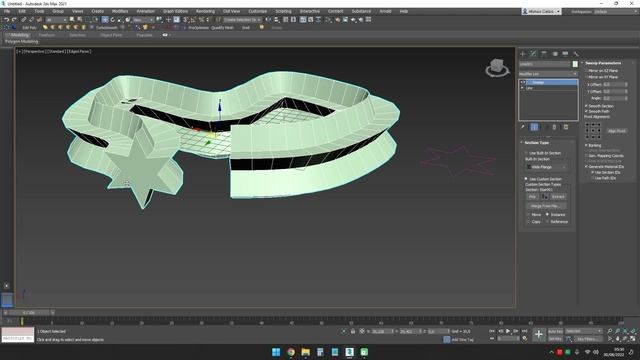Collapse the Sweep Parameters rollout

point(603,63)
